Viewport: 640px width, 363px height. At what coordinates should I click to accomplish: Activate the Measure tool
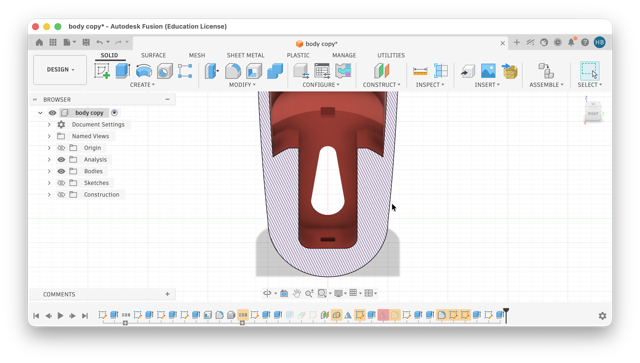tap(420, 71)
